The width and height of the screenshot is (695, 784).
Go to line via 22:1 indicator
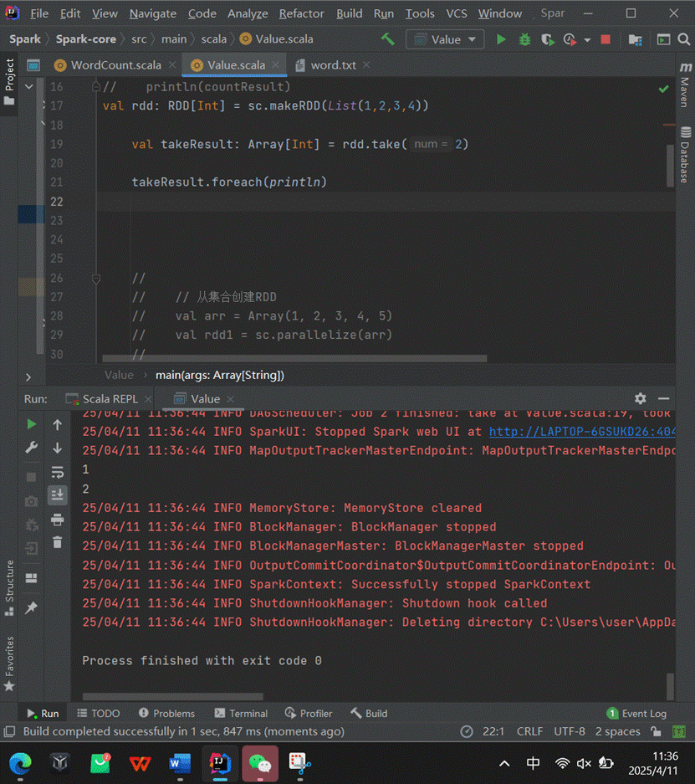tap(493, 731)
